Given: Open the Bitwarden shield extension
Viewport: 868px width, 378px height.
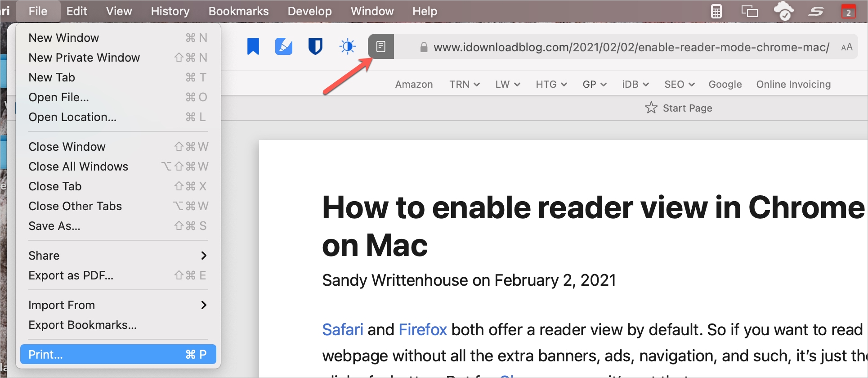Looking at the screenshot, I should 315,46.
